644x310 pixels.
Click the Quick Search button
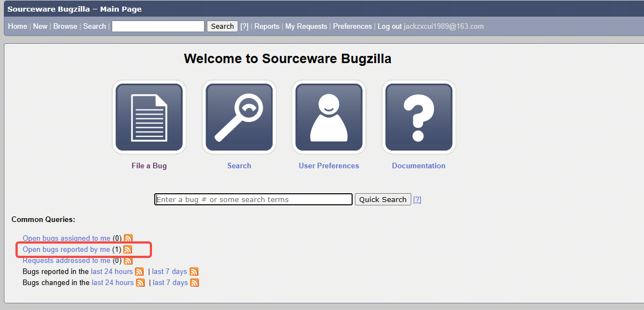tap(383, 199)
